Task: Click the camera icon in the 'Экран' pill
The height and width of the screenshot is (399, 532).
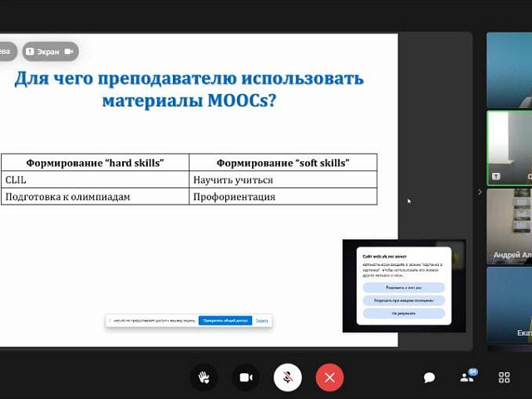Action: (x=69, y=52)
